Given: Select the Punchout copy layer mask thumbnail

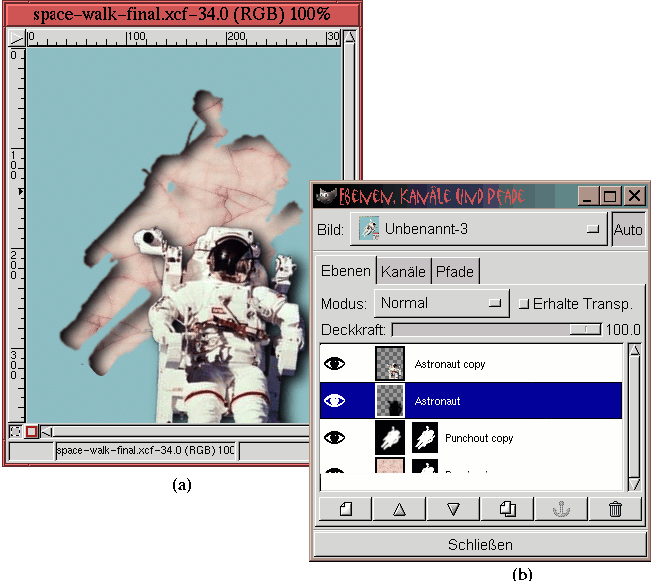Looking at the screenshot, I should (425, 437).
